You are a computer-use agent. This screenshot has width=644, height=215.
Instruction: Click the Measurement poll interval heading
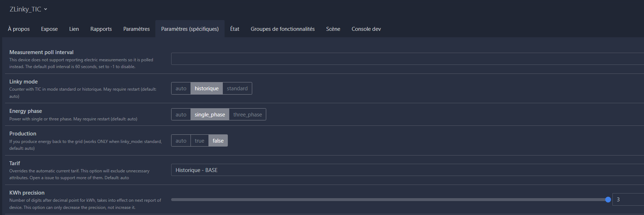41,52
